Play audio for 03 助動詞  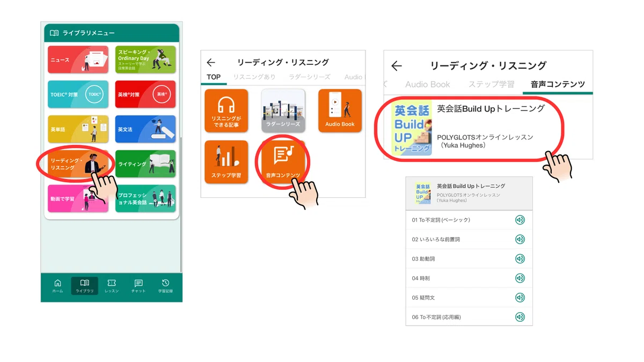pos(519,258)
